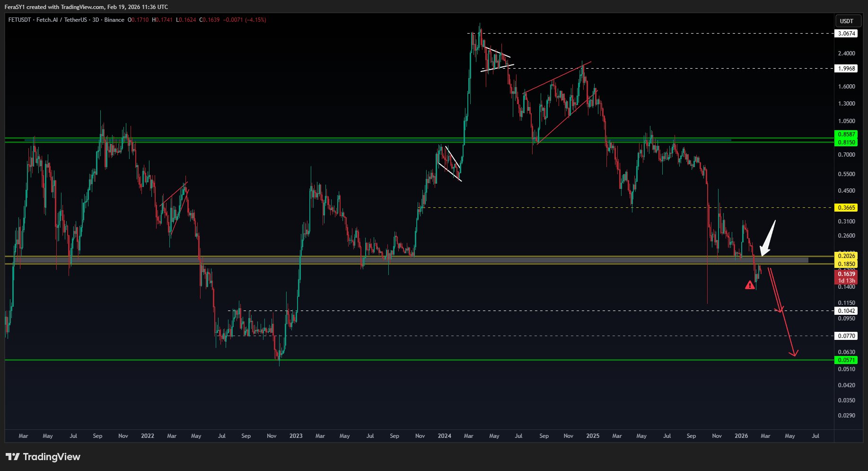
Task: Select the green 0.0571 price label
Action: pos(846,360)
